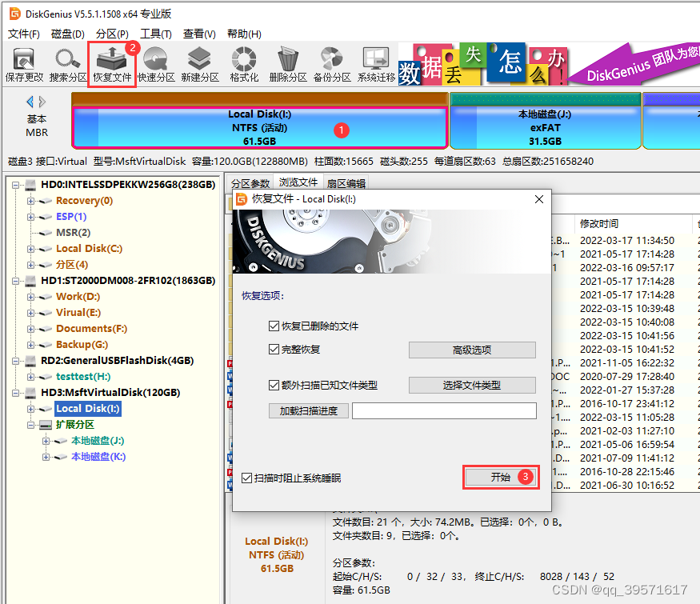700x604 pixels.
Task: Expand the 本地磁盘(J:) tree node
Action: [46, 441]
